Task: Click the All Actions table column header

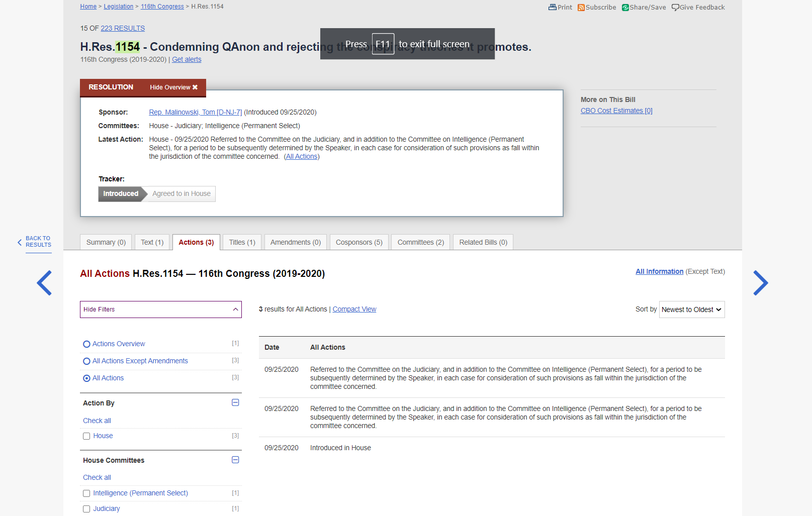Action: 328,347
